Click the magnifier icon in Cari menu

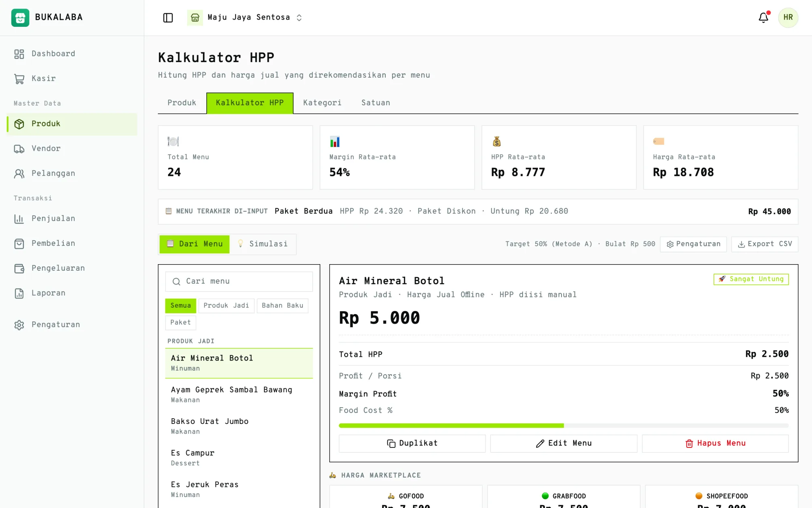(x=176, y=281)
